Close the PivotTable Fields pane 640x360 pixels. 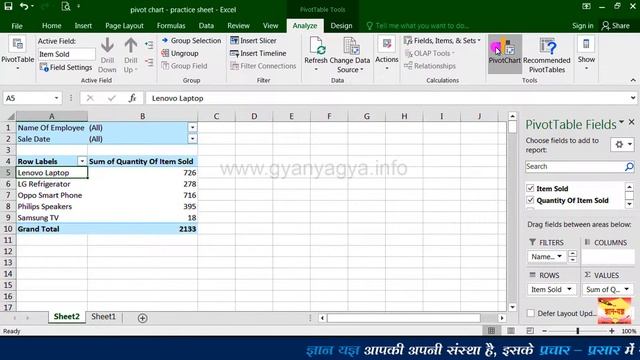(631, 122)
